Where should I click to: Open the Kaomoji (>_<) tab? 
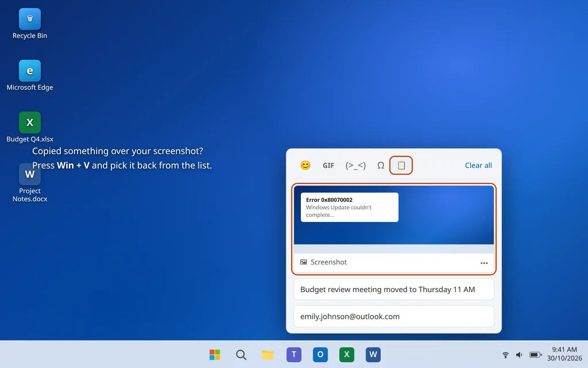click(355, 165)
